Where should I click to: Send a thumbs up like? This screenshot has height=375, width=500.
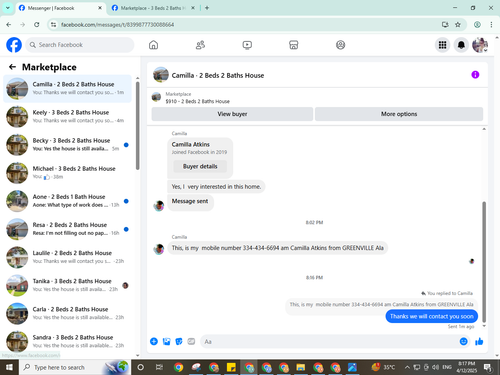[x=479, y=341]
